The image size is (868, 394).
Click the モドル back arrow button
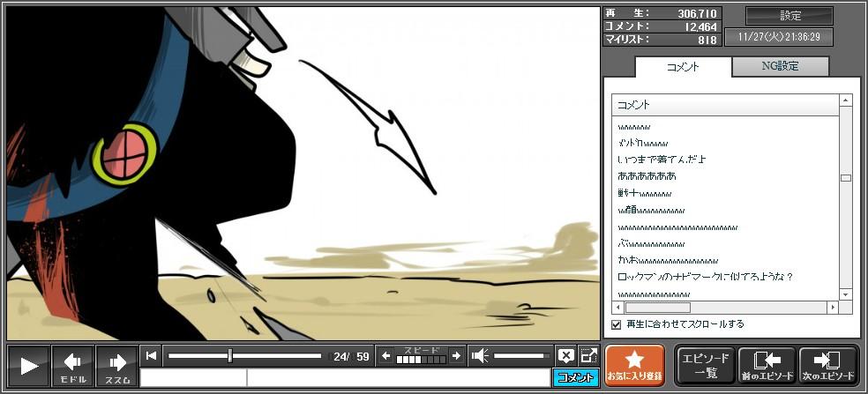[72, 366]
